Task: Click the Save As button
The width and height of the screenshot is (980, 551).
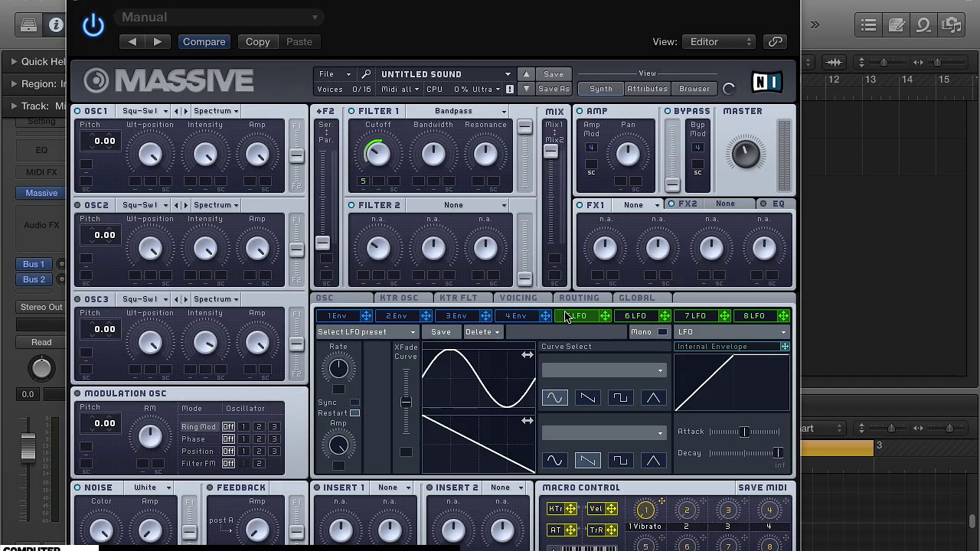Action: coord(554,89)
